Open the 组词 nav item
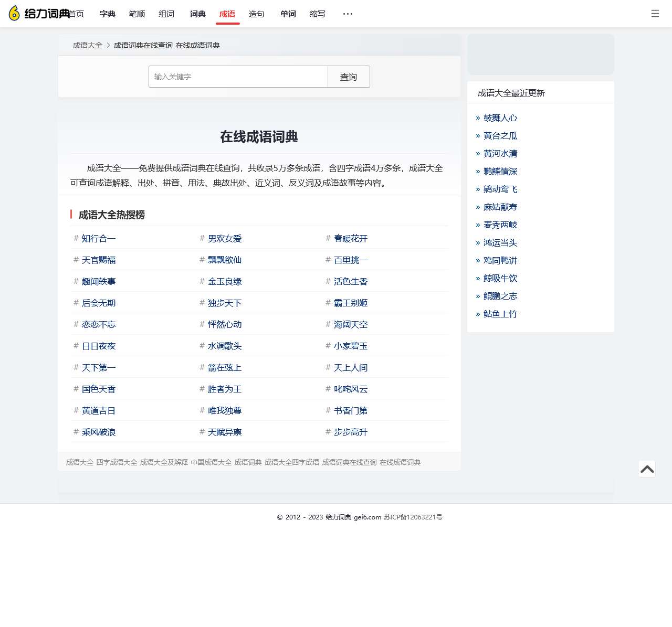The height and width of the screenshot is (627, 672). pos(166,14)
